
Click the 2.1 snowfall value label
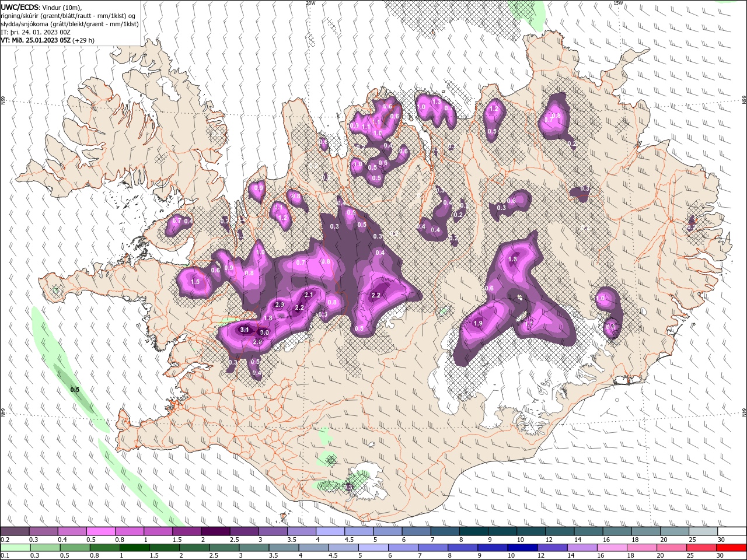tap(309, 295)
